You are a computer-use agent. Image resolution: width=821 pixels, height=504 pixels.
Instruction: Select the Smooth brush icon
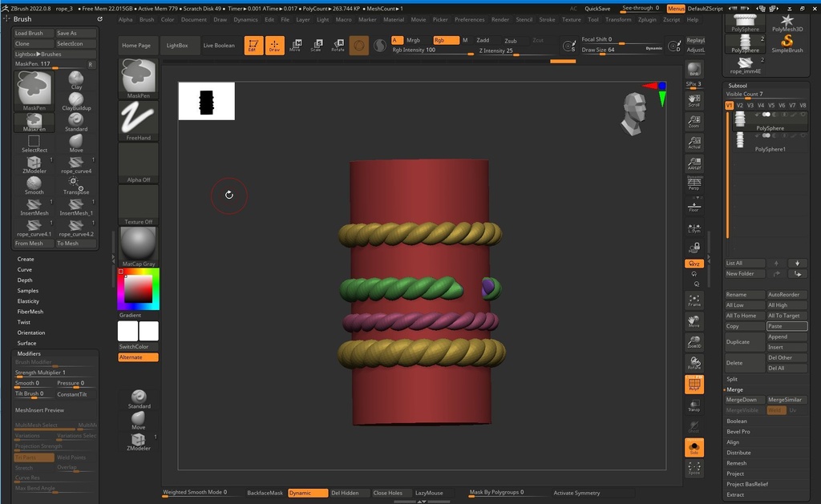tap(34, 185)
